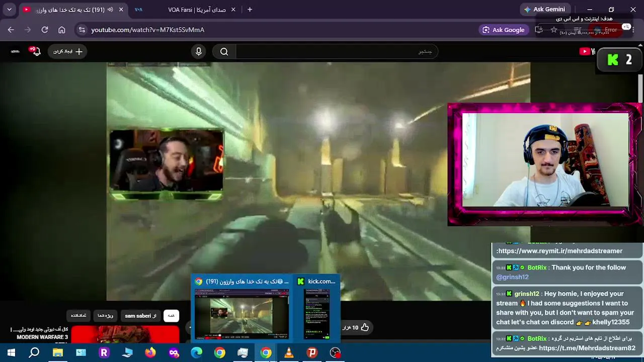
Task: Click the Ask Gemini button
Action: (544, 10)
